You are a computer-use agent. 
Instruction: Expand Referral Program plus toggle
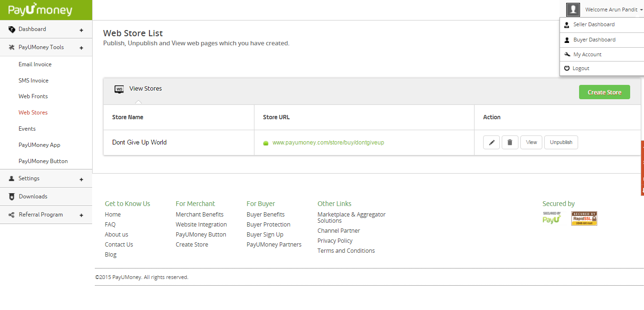(81, 216)
